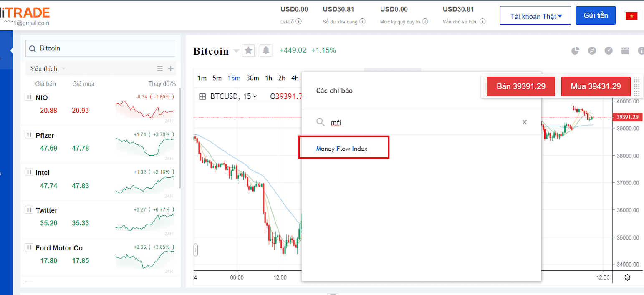
Task: Toggle the pause icon beside NIO
Action: [x=29, y=97]
